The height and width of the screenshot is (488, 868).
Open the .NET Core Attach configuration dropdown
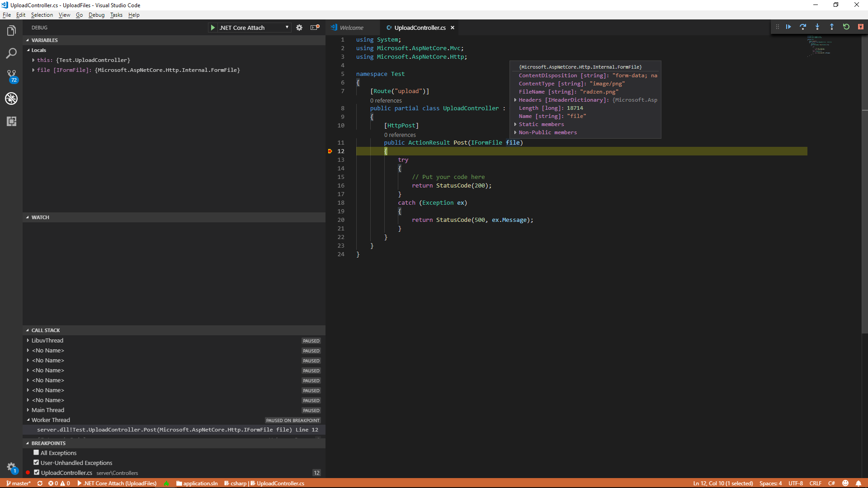(x=255, y=28)
